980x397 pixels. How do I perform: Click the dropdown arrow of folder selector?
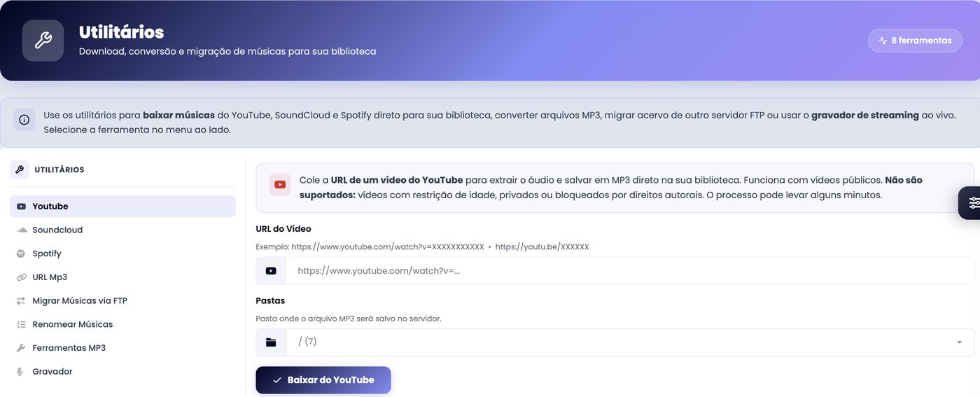tap(959, 342)
